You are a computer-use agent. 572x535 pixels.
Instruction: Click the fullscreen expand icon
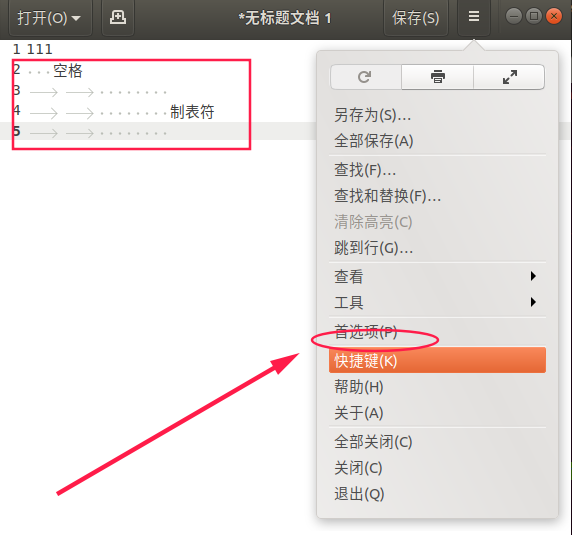pos(509,77)
